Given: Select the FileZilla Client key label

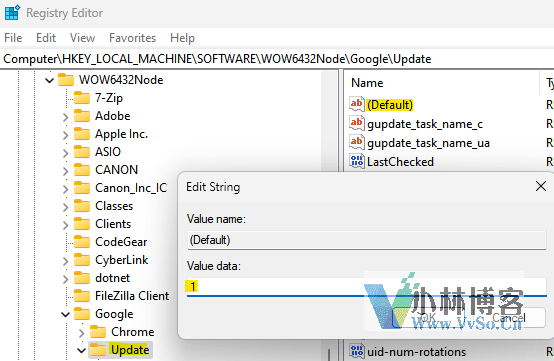Looking at the screenshot, I should coord(132,296).
